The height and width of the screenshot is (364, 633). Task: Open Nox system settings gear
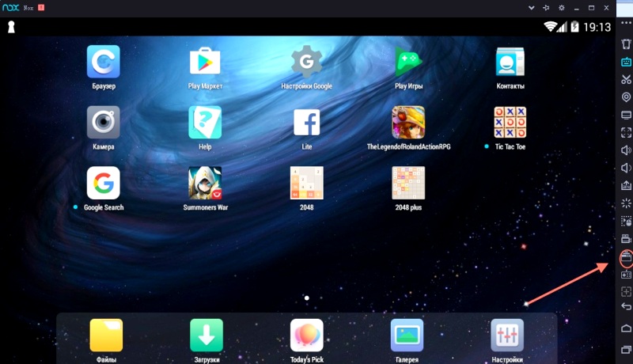pos(561,8)
